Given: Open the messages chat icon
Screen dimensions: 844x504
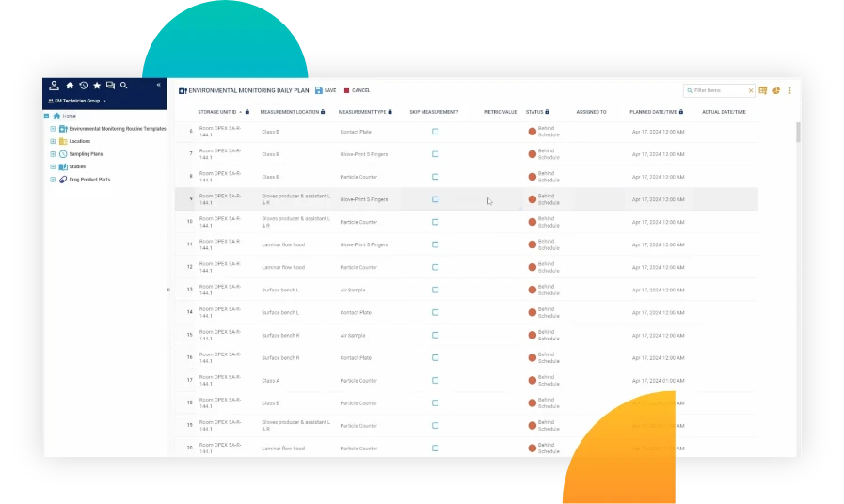Looking at the screenshot, I should (110, 86).
